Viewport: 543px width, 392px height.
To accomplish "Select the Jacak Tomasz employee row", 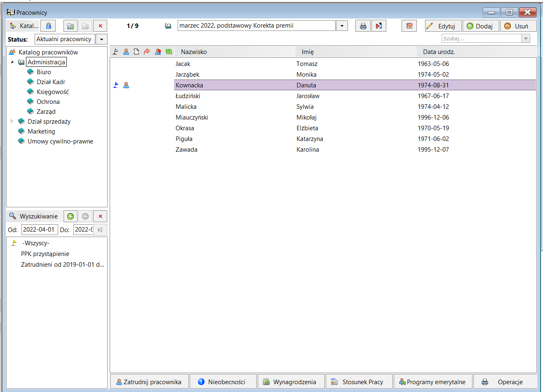I will point(323,64).
